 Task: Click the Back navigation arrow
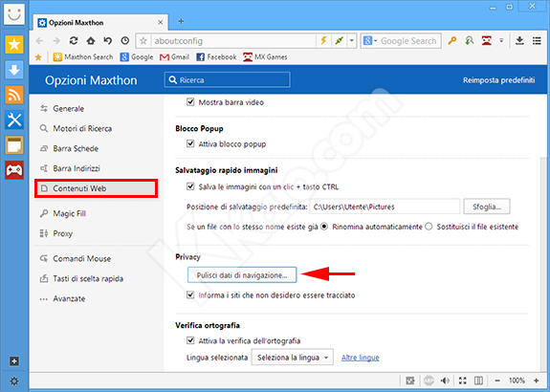[39, 41]
